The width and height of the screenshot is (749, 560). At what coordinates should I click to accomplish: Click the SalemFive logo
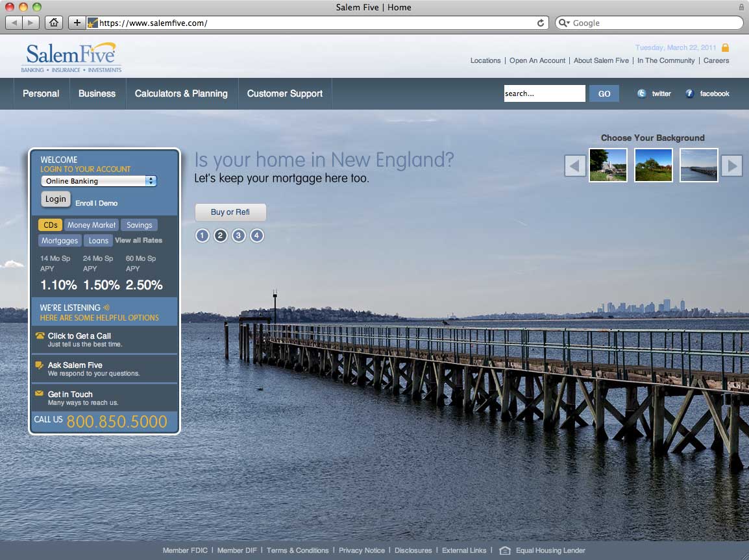(x=71, y=57)
